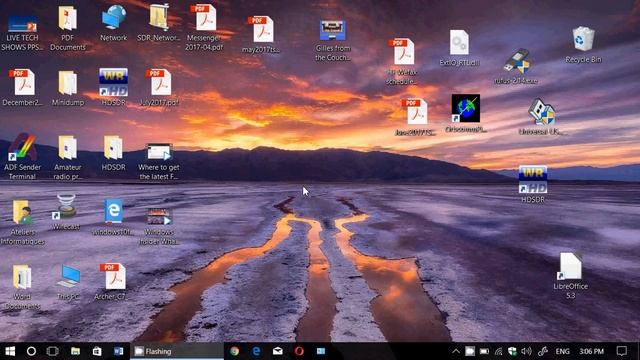The height and width of the screenshot is (360, 640).
Task: Select the Wirecast shortcut icon
Action: point(66,212)
